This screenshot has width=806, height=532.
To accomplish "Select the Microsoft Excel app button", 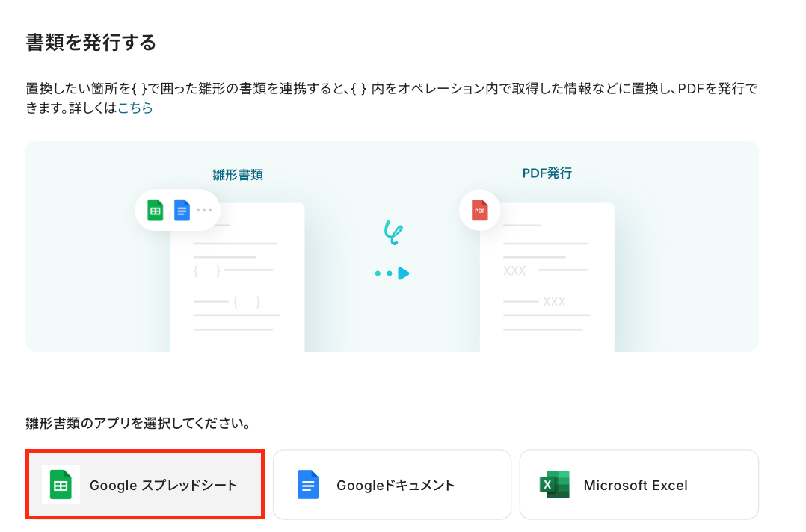I will 639,484.
